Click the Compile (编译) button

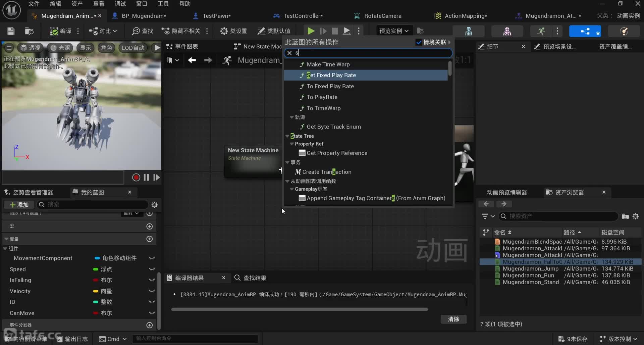61,31
